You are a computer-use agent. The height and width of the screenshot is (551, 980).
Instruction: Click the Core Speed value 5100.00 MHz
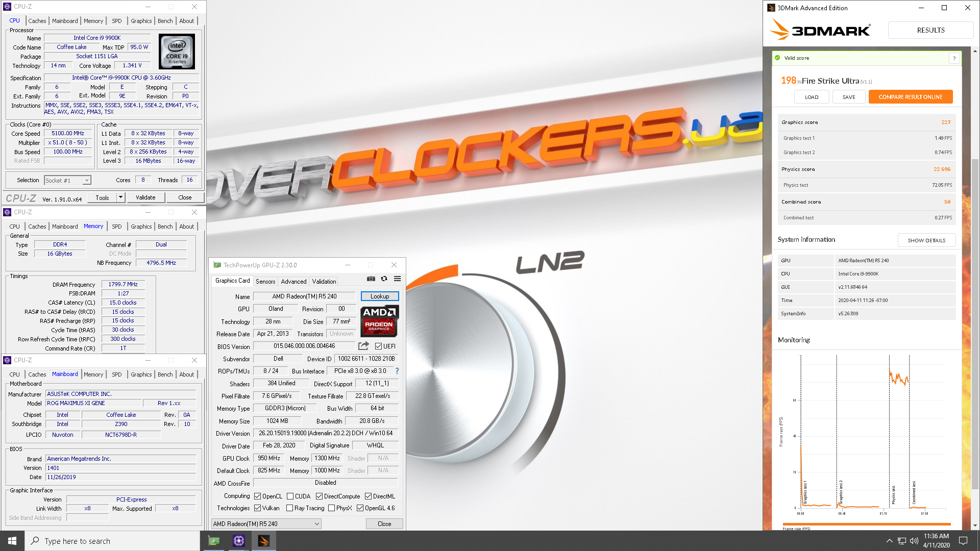[x=68, y=133]
